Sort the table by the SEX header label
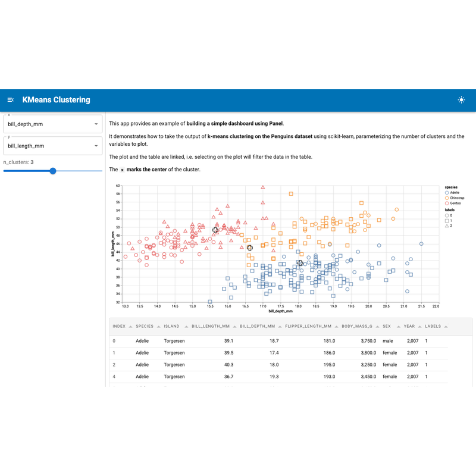Screen dimensions: 476x476 tap(386, 326)
